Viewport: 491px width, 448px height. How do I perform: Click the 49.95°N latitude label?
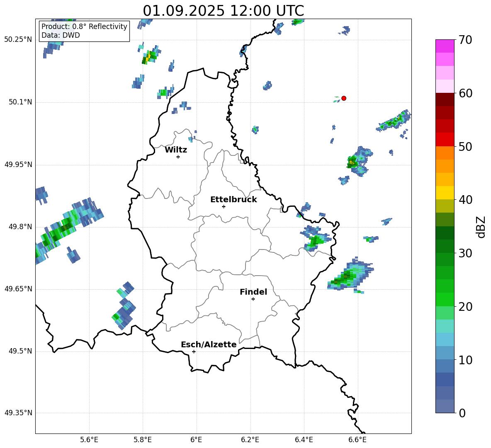click(x=18, y=165)
